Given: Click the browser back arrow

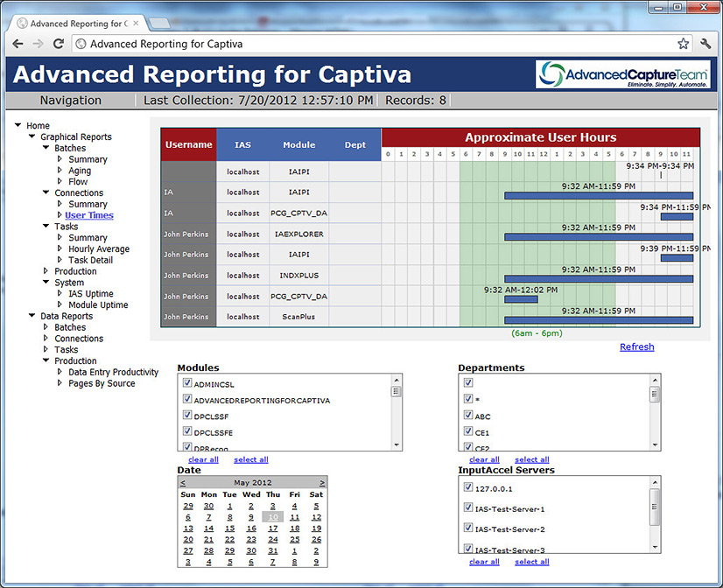Looking at the screenshot, I should 17,43.
